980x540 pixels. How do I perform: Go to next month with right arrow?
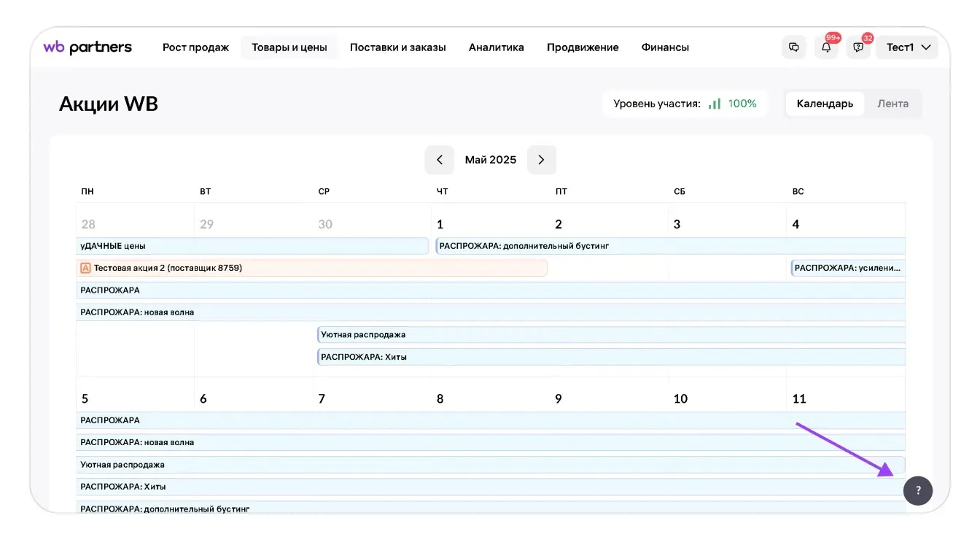(541, 160)
